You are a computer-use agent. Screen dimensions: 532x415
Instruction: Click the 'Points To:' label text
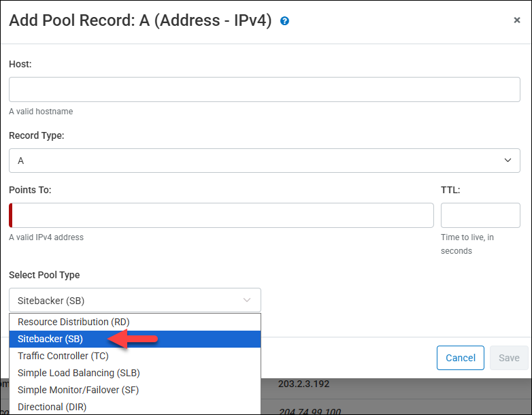click(x=30, y=190)
